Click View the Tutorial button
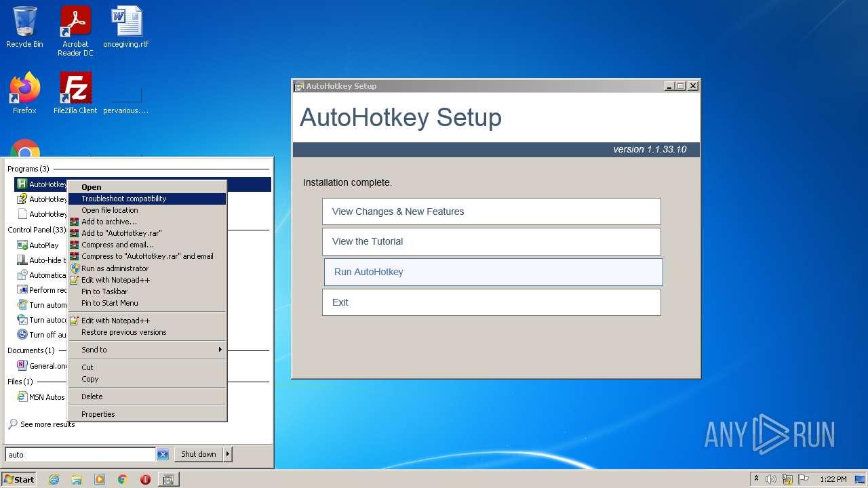868x488 pixels. tap(492, 241)
